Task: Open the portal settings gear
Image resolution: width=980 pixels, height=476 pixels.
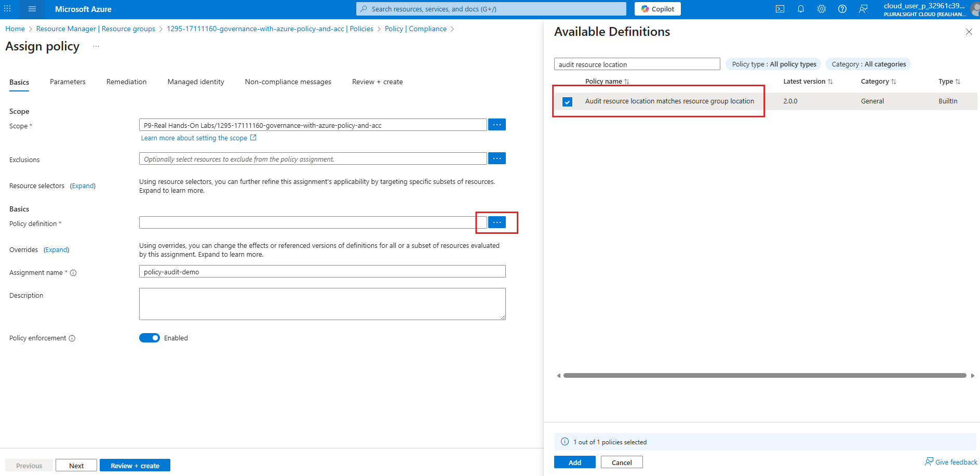Action: click(821, 9)
